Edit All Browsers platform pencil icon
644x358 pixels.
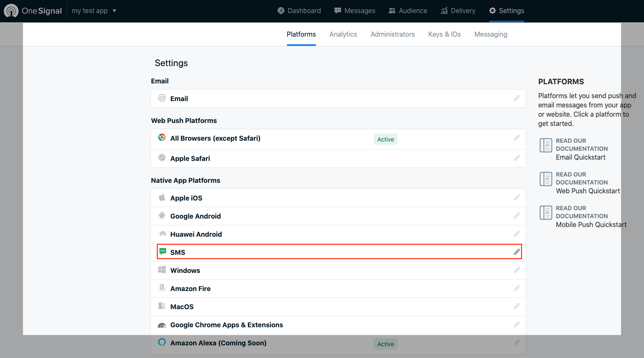517,138
